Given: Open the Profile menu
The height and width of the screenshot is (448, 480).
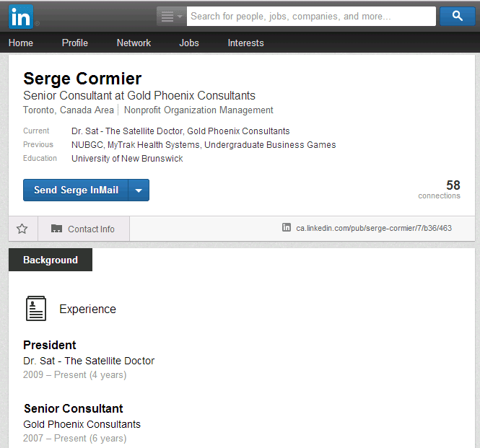Looking at the screenshot, I should pyautogui.click(x=74, y=43).
